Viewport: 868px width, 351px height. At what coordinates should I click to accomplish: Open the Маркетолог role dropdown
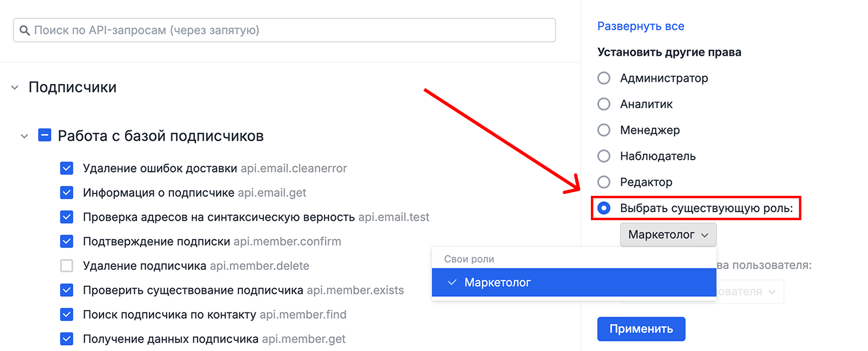tap(668, 235)
